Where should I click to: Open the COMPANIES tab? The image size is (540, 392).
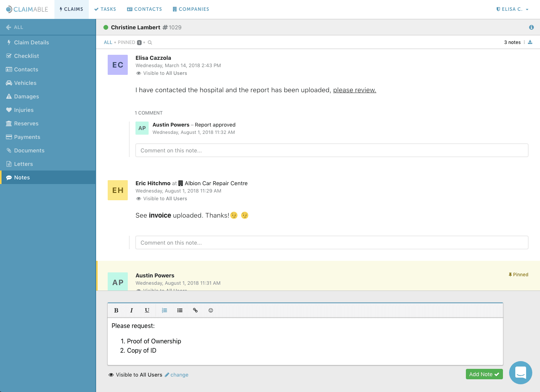(191, 9)
